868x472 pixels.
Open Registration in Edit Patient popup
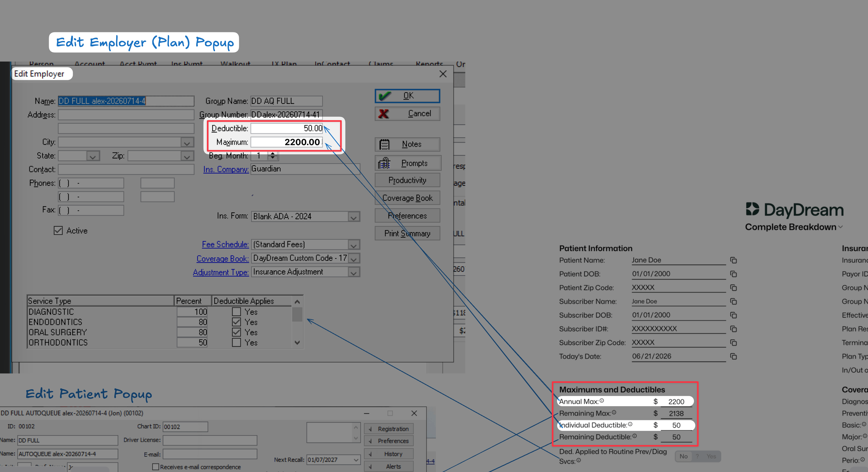click(x=389, y=429)
